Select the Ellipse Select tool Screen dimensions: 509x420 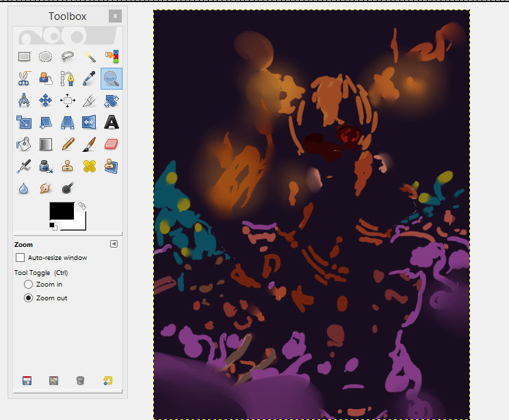coord(45,57)
